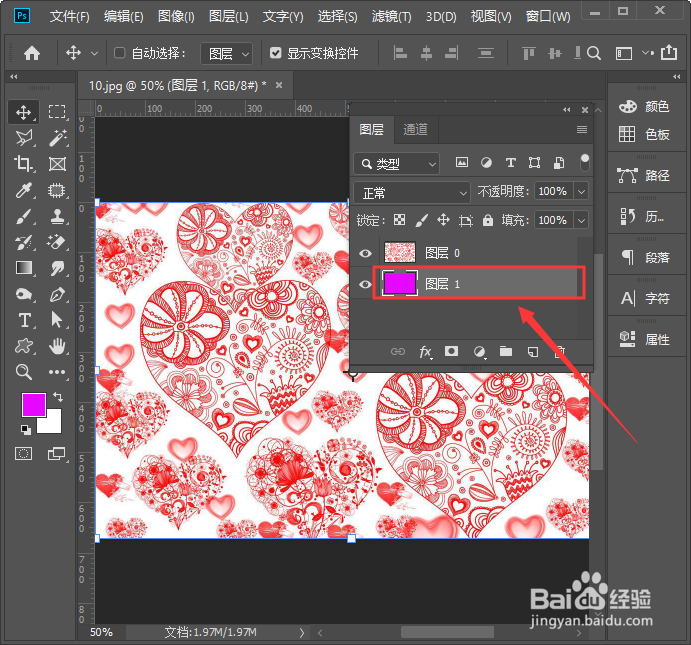The width and height of the screenshot is (691, 645).
Task: Open the 文件(F) menu
Action: click(x=70, y=17)
